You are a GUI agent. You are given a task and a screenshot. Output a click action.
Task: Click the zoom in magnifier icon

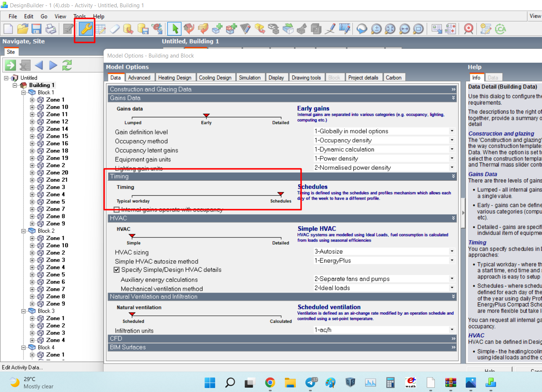tap(376, 29)
